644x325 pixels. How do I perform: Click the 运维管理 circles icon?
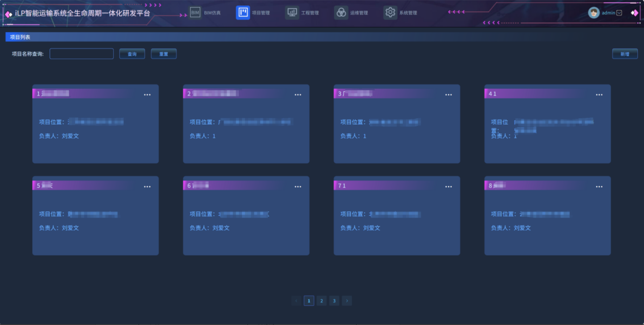tap(341, 12)
